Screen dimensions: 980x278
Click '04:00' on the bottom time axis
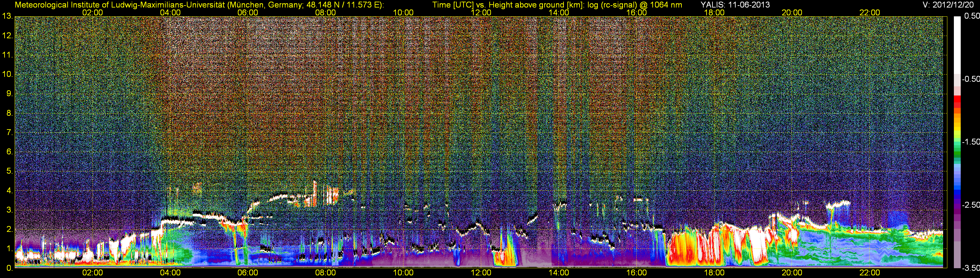170,273
